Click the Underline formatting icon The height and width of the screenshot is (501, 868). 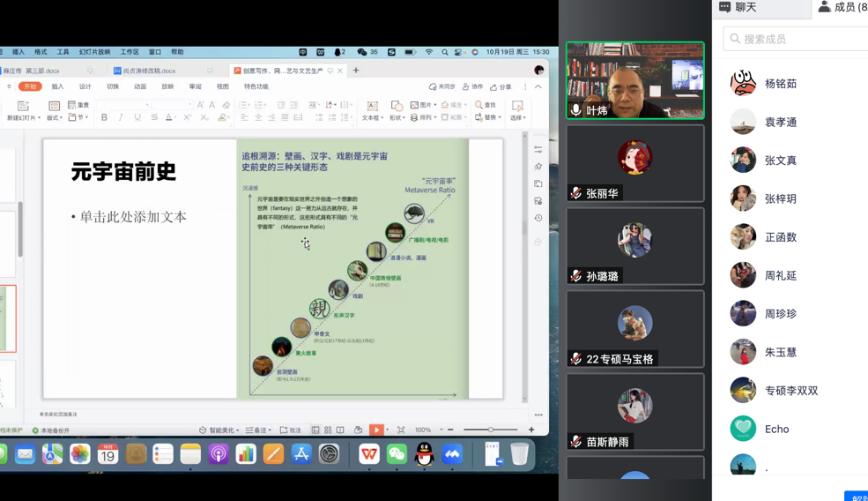click(137, 117)
